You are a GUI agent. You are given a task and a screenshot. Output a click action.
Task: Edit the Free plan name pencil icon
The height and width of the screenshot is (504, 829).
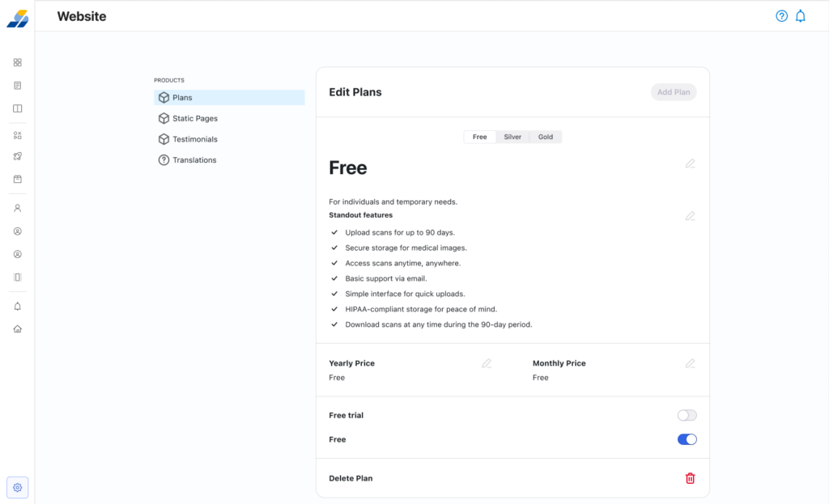click(690, 163)
